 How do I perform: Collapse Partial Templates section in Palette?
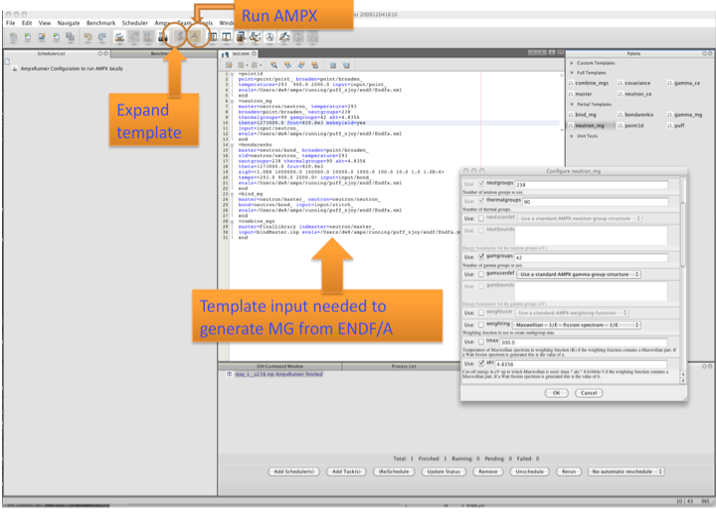pos(572,104)
